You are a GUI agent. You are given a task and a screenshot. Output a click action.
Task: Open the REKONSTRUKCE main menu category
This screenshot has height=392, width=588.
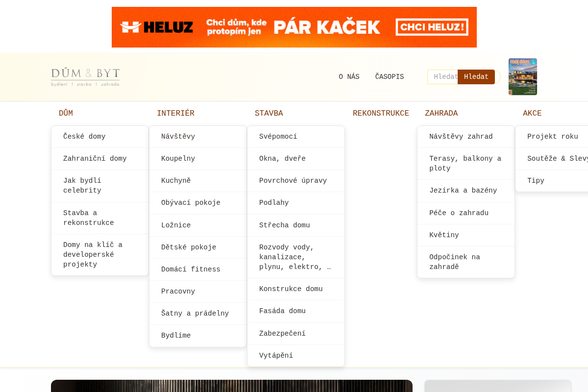(381, 114)
